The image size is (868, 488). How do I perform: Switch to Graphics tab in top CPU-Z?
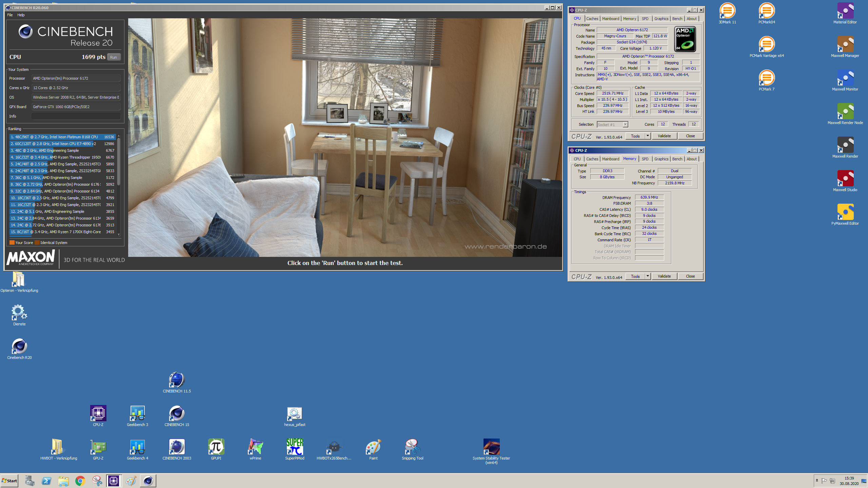pos(661,19)
